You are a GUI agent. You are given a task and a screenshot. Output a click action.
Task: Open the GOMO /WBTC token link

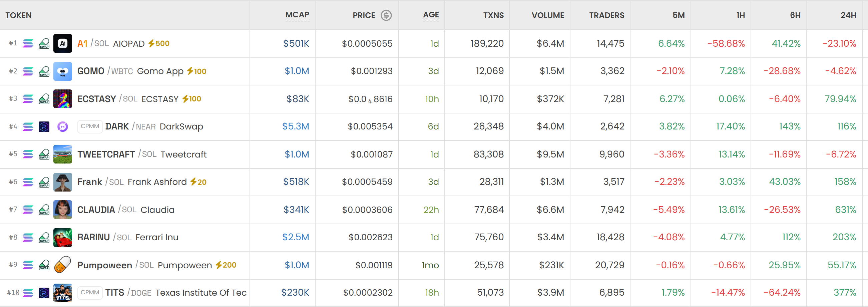pyautogui.click(x=105, y=71)
